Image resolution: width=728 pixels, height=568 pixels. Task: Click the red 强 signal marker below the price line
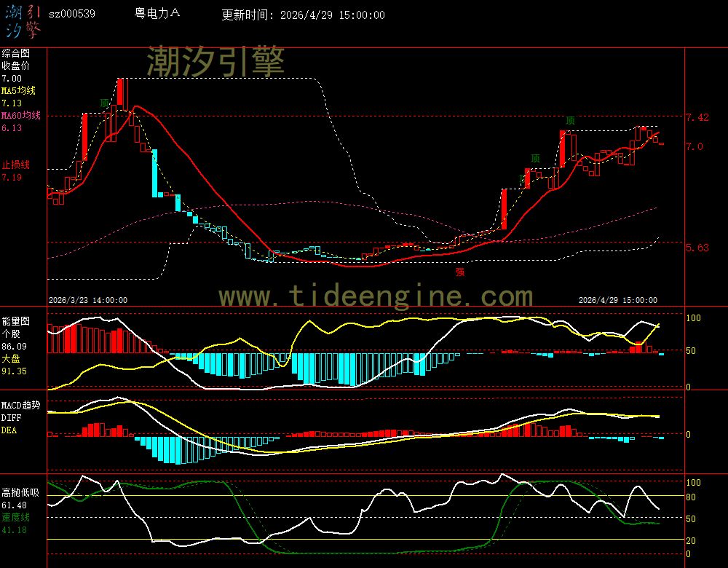pyautogui.click(x=459, y=272)
